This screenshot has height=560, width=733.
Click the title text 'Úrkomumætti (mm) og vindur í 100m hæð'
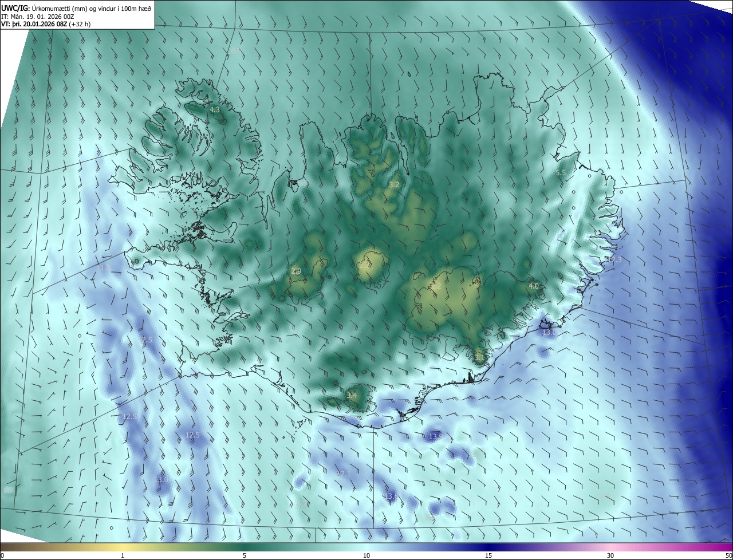(x=92, y=8)
